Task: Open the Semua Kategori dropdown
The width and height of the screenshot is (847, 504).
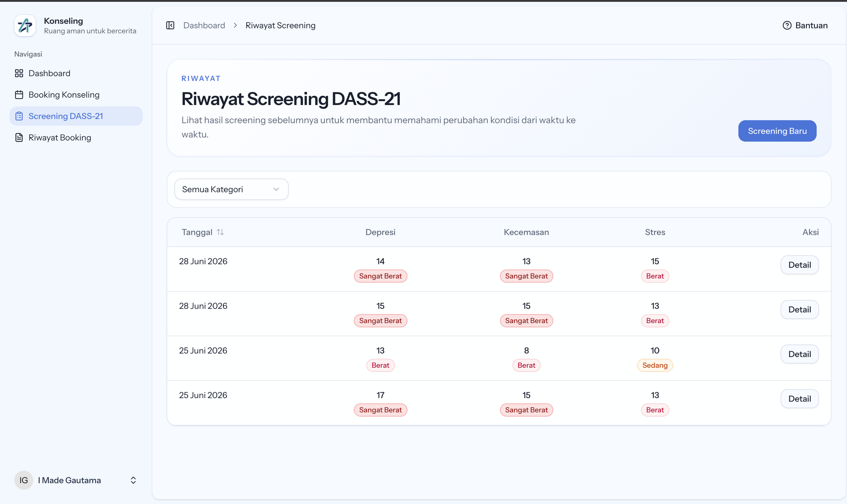Action: coord(231,189)
